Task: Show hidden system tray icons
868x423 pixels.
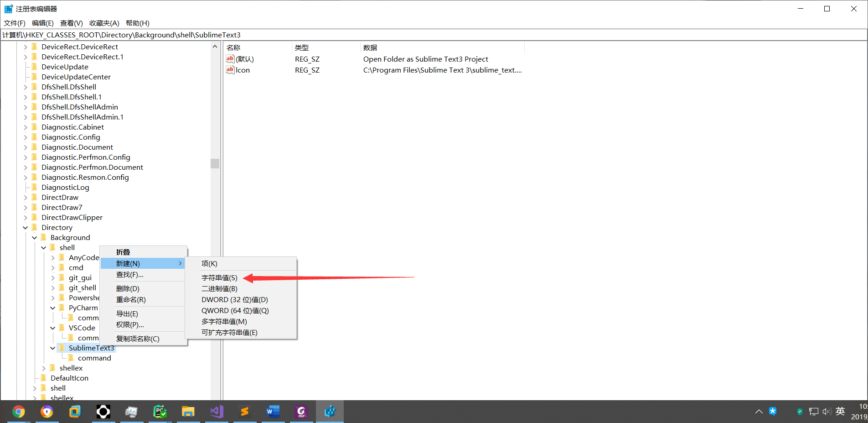Action: tap(759, 412)
